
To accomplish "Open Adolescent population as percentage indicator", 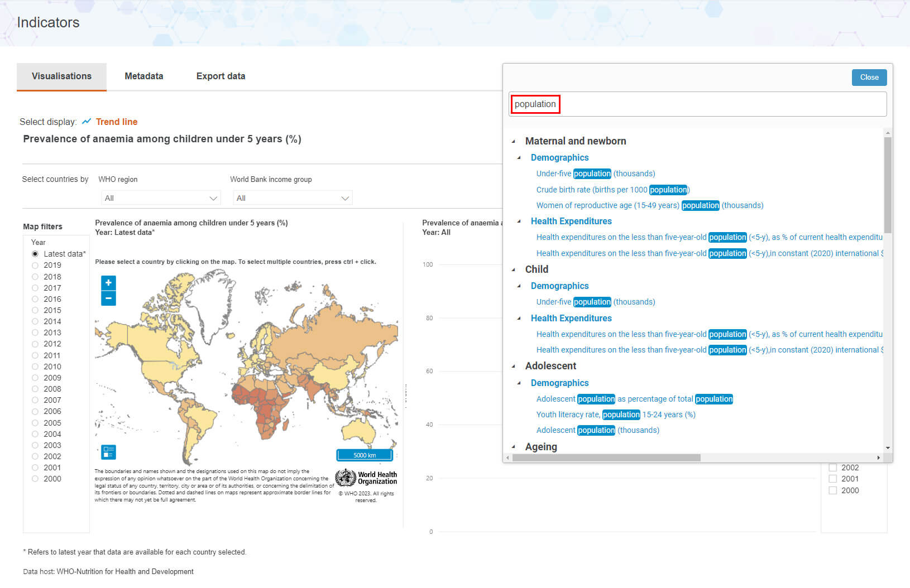I will tap(635, 399).
